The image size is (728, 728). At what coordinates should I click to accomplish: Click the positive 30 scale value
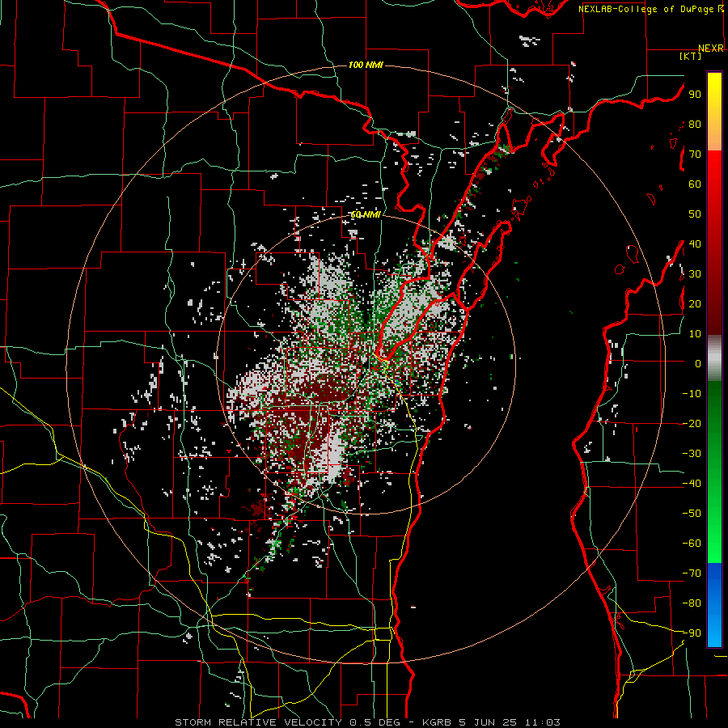click(695, 274)
